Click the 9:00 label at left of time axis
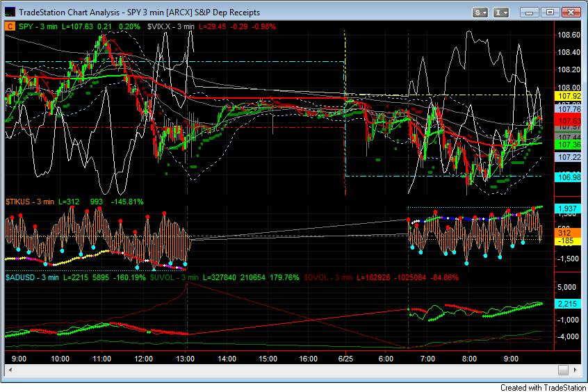 click(x=19, y=359)
